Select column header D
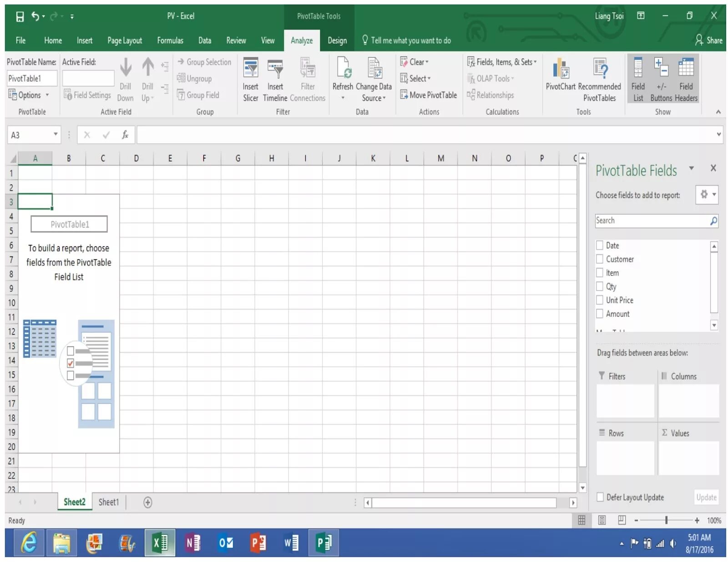This screenshot has width=728, height=562. (x=136, y=158)
